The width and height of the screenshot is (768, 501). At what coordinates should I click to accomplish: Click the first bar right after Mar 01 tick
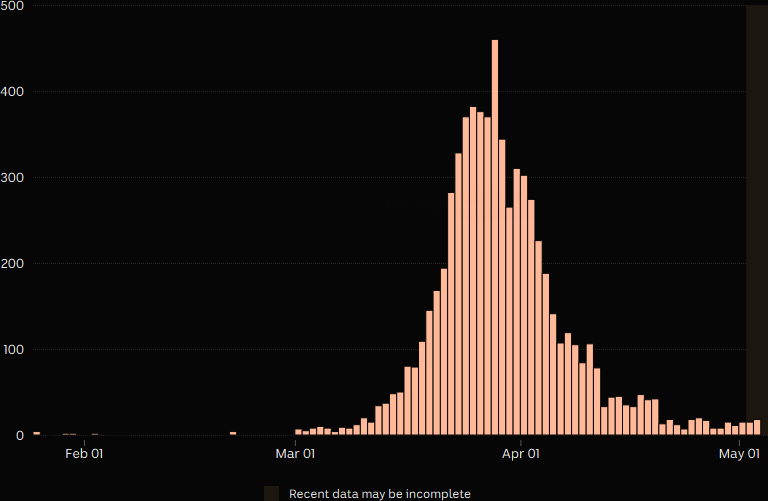[298, 432]
